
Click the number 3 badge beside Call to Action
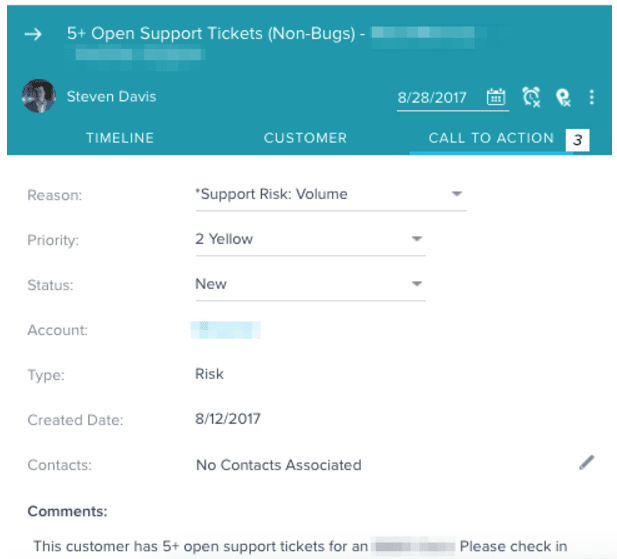tap(577, 140)
